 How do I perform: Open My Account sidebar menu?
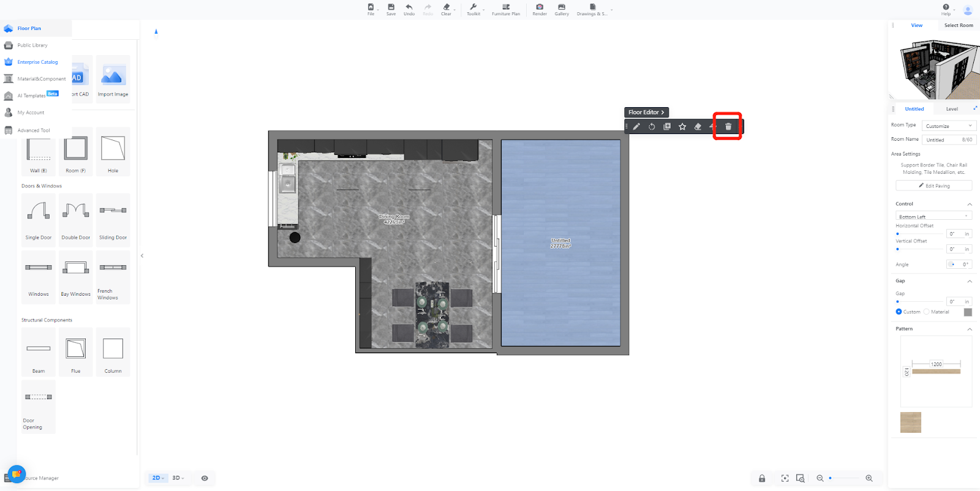tap(36, 113)
